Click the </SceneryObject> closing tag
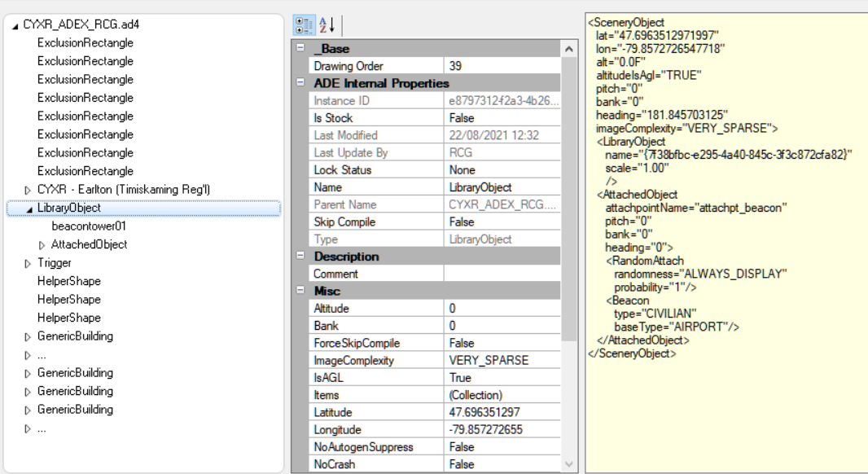Image resolution: width=868 pixels, height=474 pixels. pos(632,353)
